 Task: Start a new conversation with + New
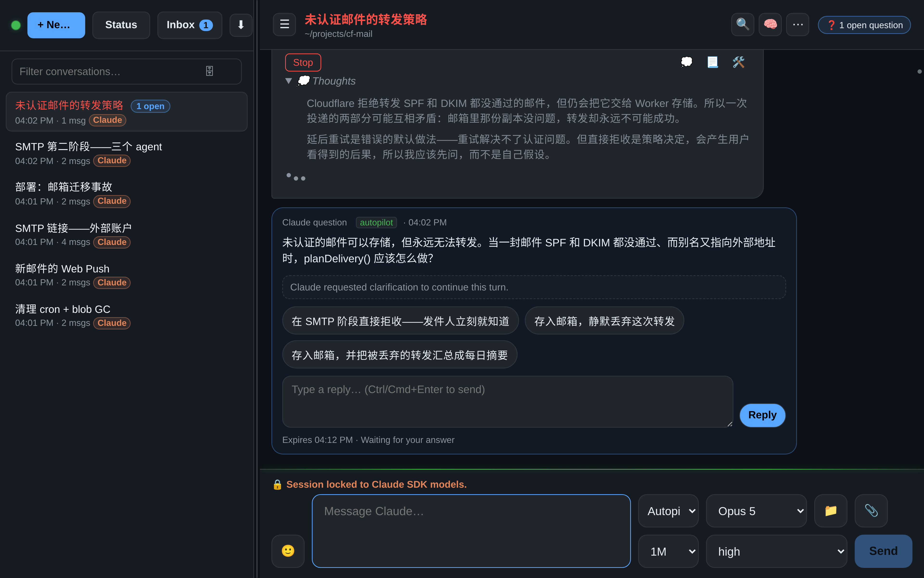(56, 25)
